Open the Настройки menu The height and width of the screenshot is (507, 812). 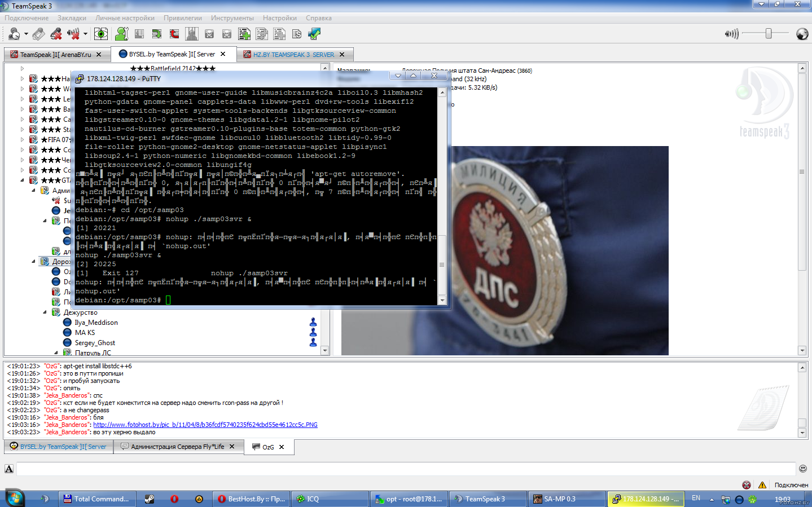(280, 18)
